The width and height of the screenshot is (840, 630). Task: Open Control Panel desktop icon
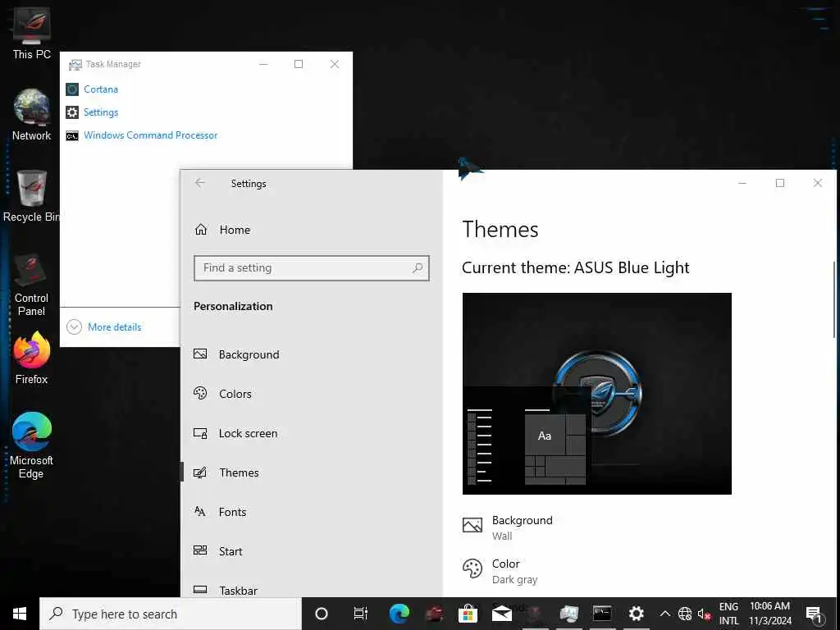[31, 284]
